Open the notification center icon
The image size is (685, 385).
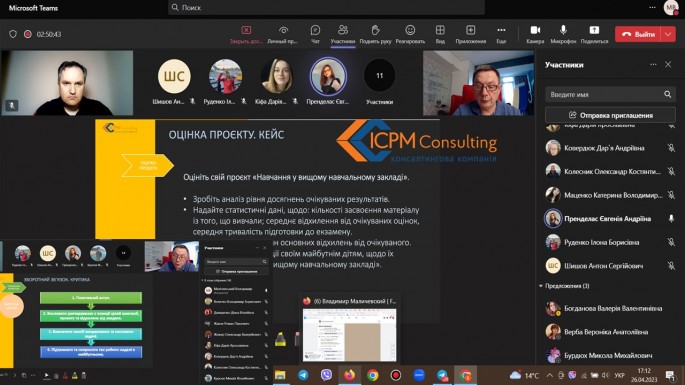click(x=670, y=375)
